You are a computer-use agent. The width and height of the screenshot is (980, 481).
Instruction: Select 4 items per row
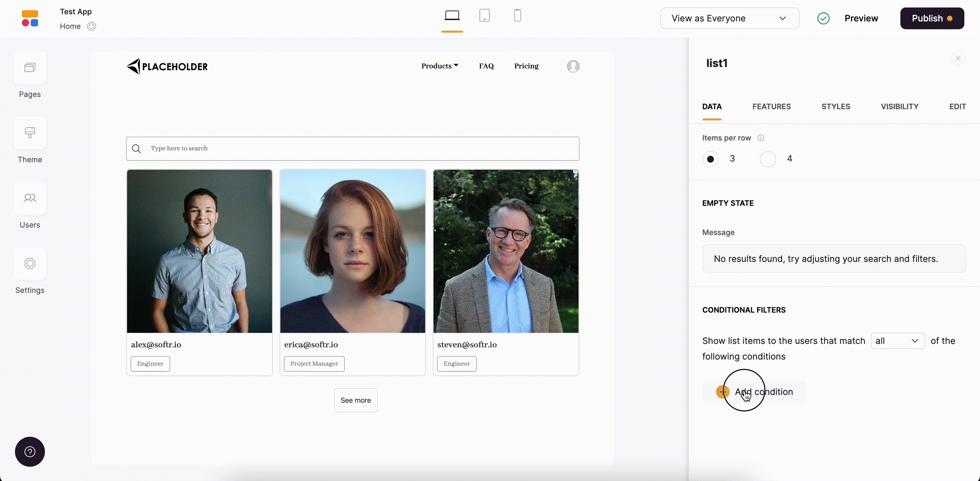coord(767,159)
